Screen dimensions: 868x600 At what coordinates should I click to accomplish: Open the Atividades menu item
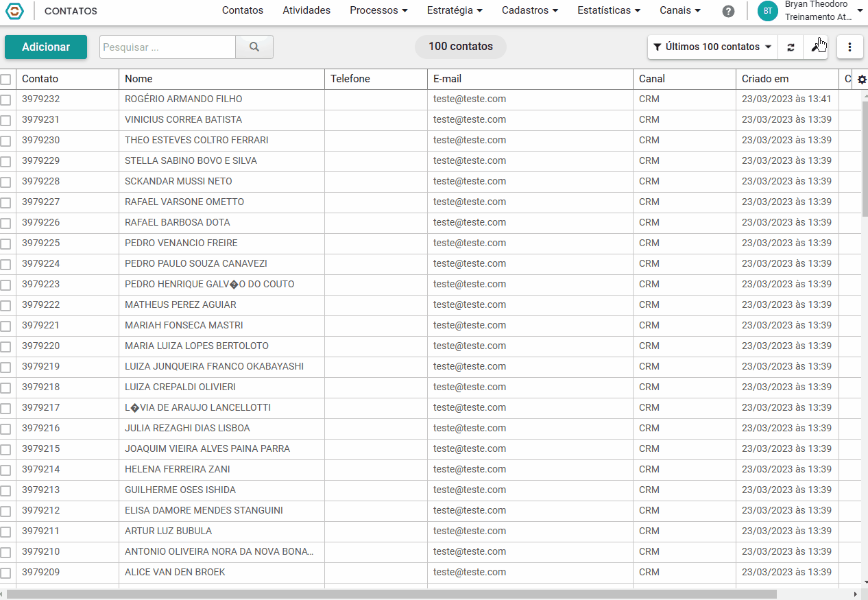click(306, 10)
